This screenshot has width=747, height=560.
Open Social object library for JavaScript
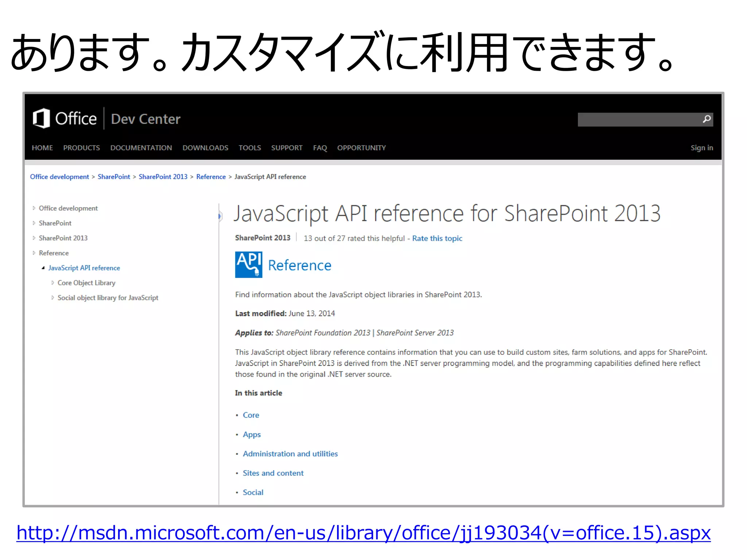click(x=108, y=298)
